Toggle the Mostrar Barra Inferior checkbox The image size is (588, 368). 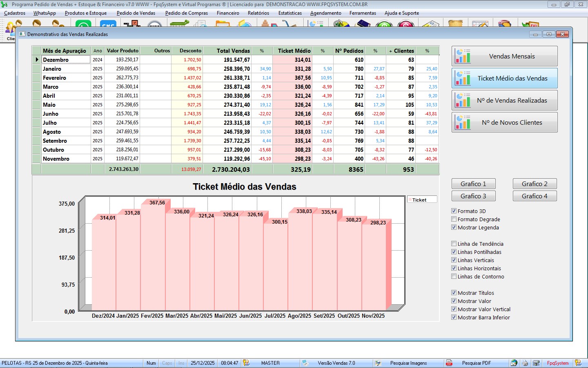pyautogui.click(x=454, y=317)
